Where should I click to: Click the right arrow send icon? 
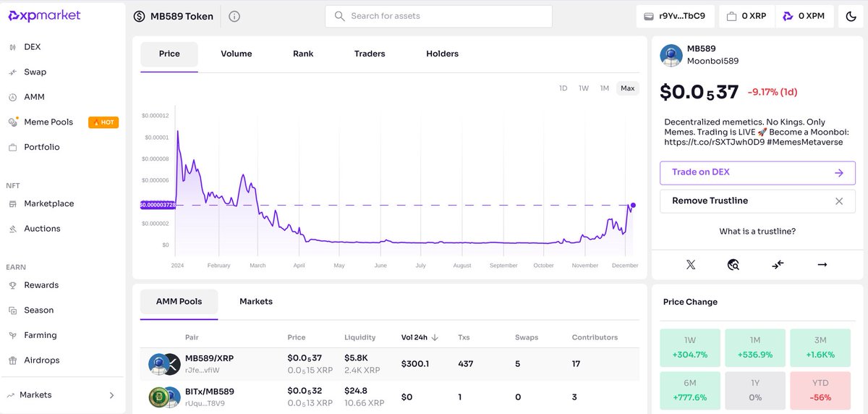pos(822,265)
